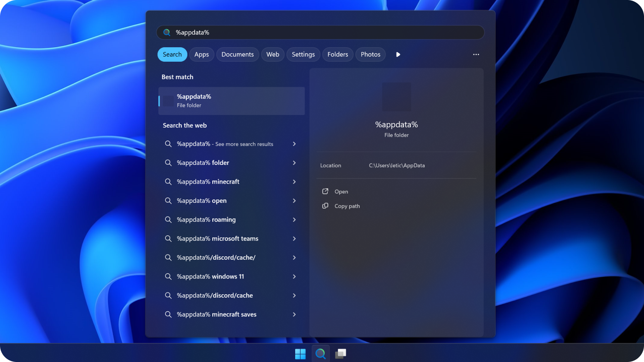Click the three-dots more options icon
This screenshot has width=644, height=362.
pos(476,54)
